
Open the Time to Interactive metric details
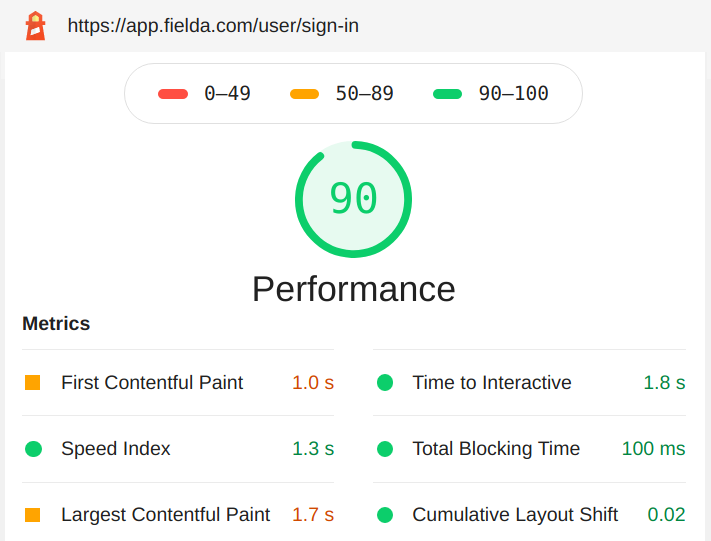pos(529,383)
